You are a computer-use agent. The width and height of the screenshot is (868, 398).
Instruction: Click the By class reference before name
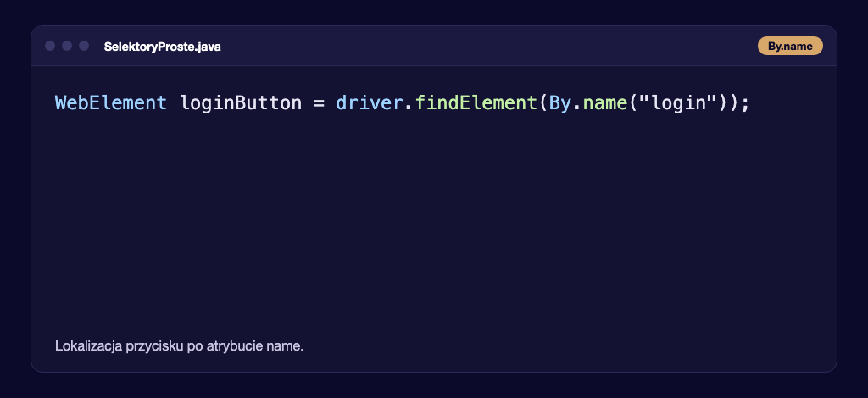point(559,102)
